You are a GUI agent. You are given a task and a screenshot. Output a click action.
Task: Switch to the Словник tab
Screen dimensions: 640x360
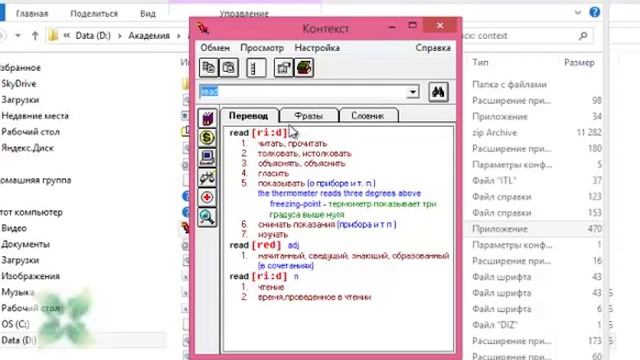click(368, 116)
